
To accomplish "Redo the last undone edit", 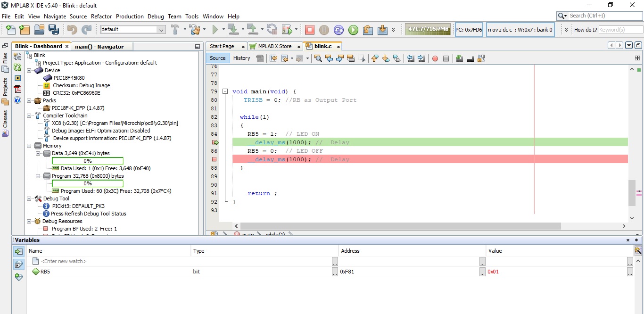I will point(86,30).
